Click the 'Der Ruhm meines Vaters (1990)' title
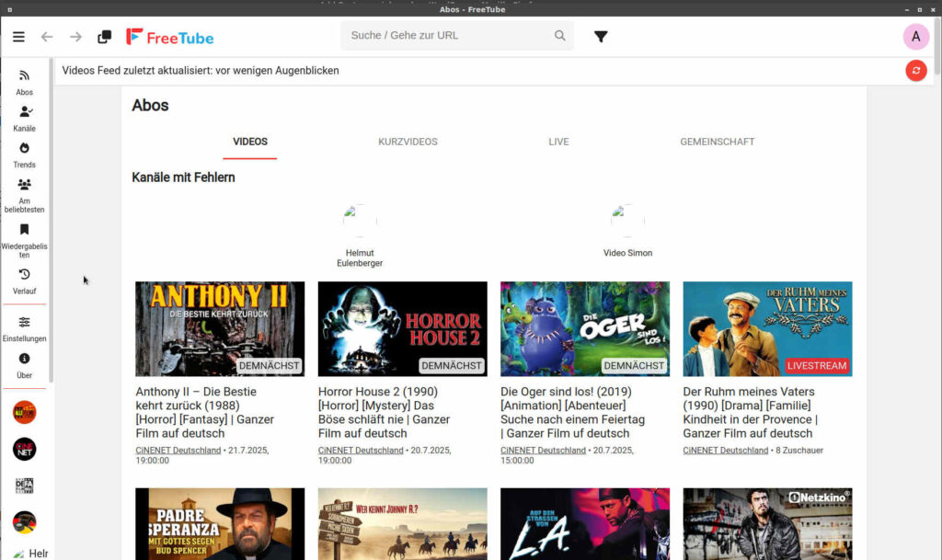942x560 pixels. click(x=751, y=412)
